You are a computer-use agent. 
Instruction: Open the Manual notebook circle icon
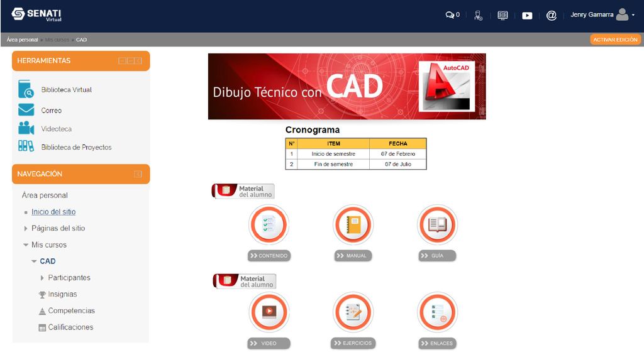353,225
